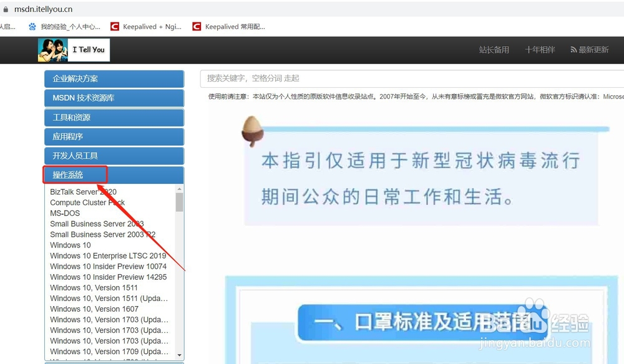Select Windows 10 Insider Preview 10074
Viewport: 624px width, 364px height.
pos(108,267)
